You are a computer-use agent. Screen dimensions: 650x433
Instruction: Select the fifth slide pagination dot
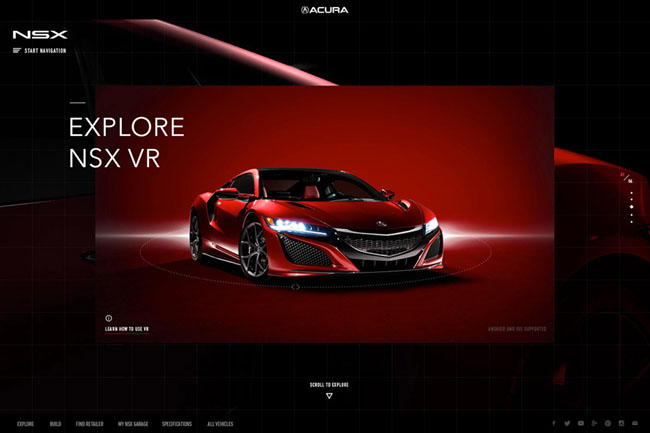click(631, 222)
